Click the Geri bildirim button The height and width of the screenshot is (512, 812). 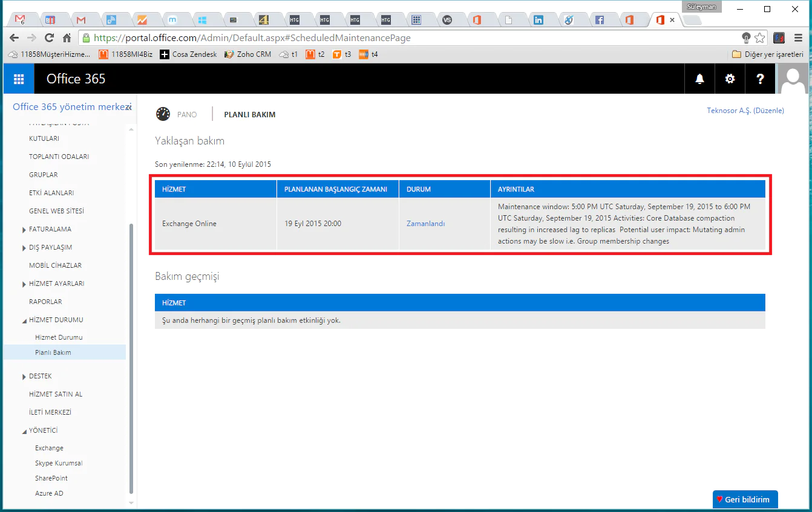(x=744, y=499)
